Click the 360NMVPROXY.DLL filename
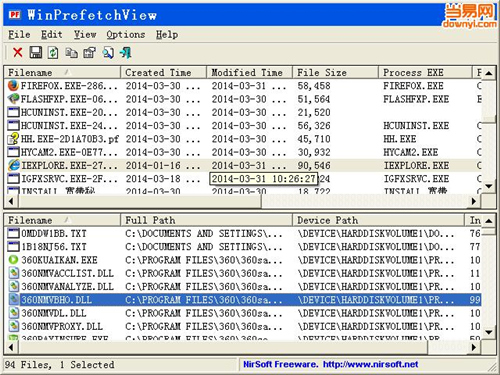The image size is (500, 375). tap(62, 327)
